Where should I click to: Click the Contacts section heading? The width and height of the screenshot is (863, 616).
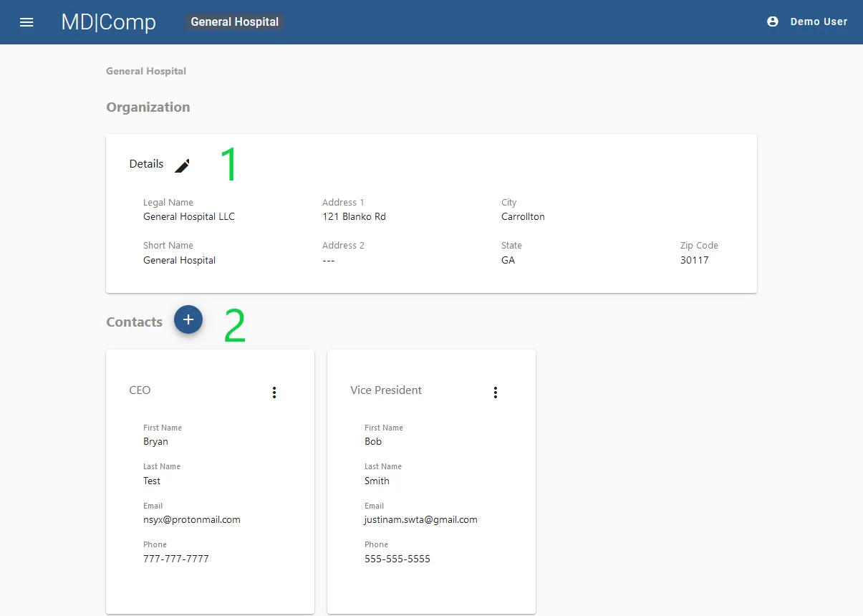[134, 322]
